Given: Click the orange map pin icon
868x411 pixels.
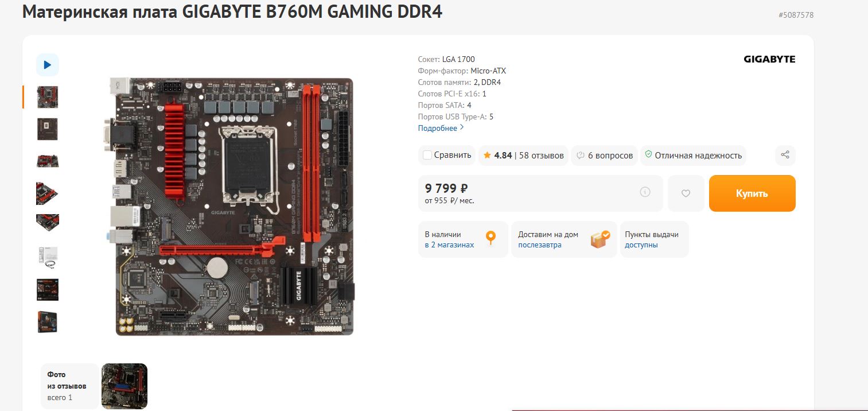Looking at the screenshot, I should point(491,238).
